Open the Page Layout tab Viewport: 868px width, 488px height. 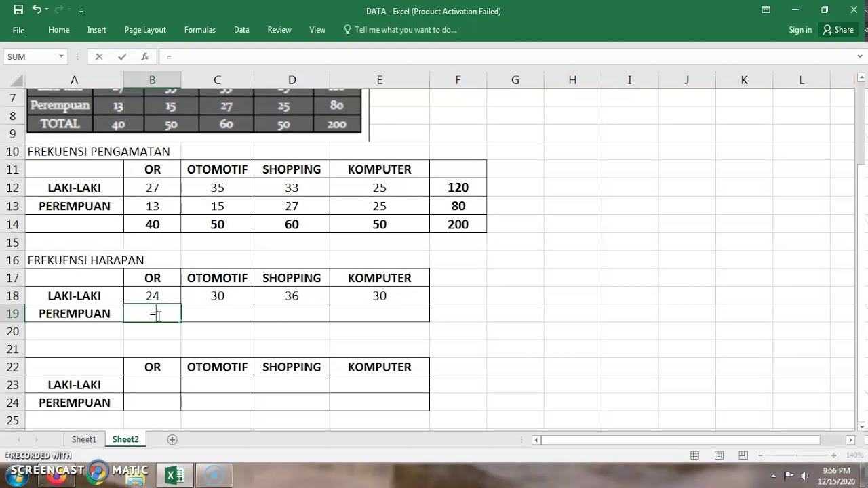tap(145, 30)
